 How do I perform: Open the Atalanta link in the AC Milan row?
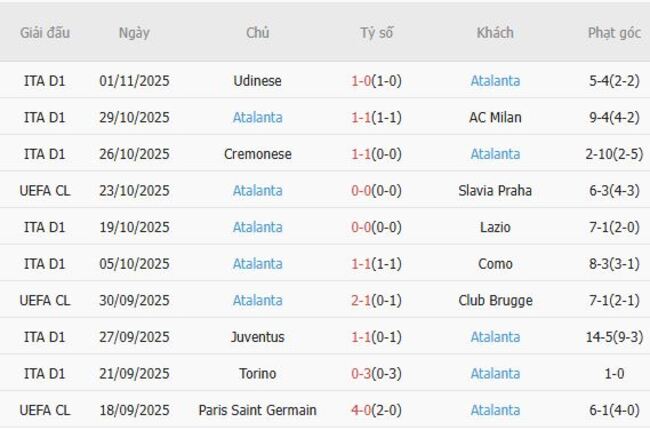pos(257,117)
